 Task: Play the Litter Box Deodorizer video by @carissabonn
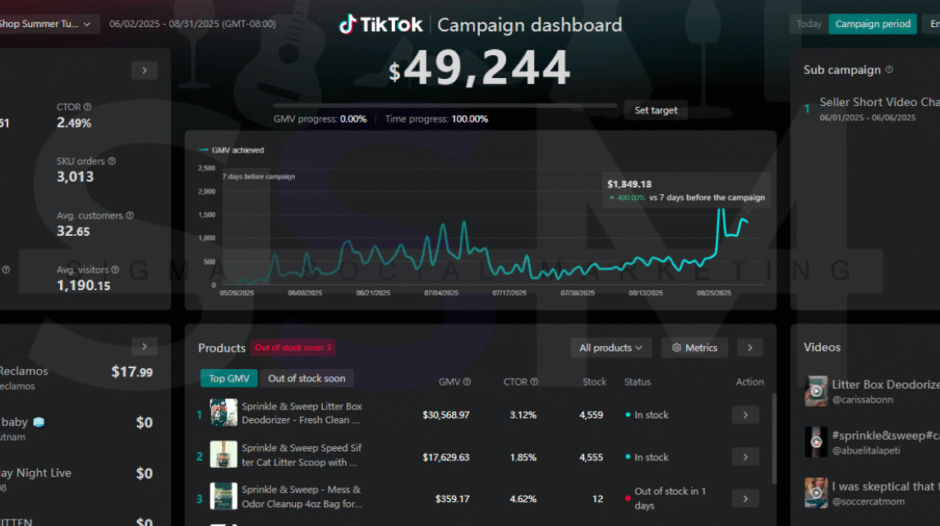pyautogui.click(x=816, y=391)
